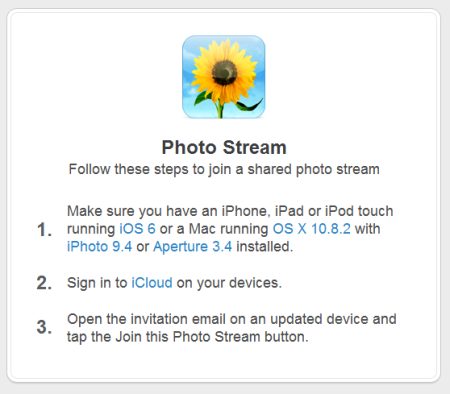Open the iOS 6 link
Viewport: 450px width, 394px height.
(137, 229)
